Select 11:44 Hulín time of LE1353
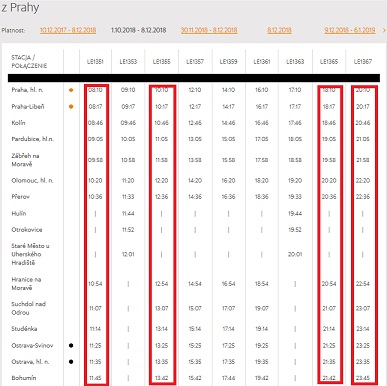Viewport: 387px width, 386px height. (x=128, y=213)
